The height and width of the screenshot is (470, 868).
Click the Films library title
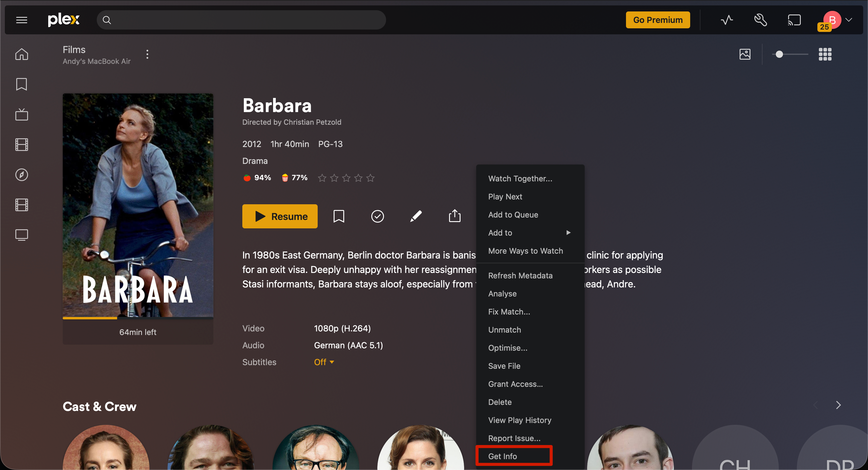click(74, 49)
